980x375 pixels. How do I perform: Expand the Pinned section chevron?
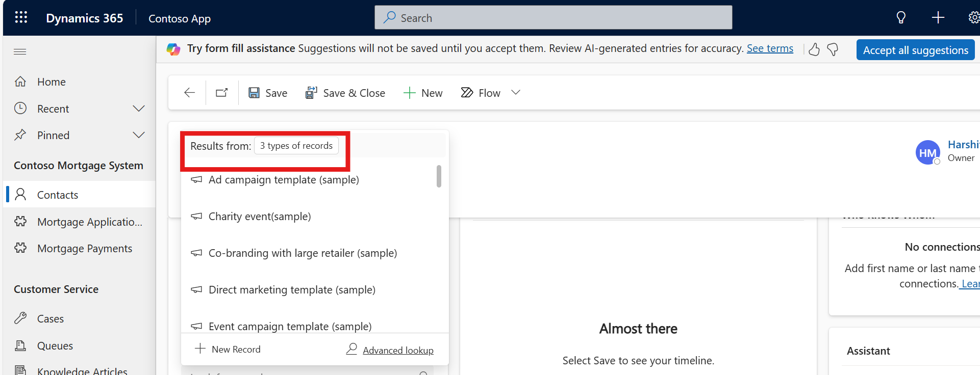tap(138, 135)
